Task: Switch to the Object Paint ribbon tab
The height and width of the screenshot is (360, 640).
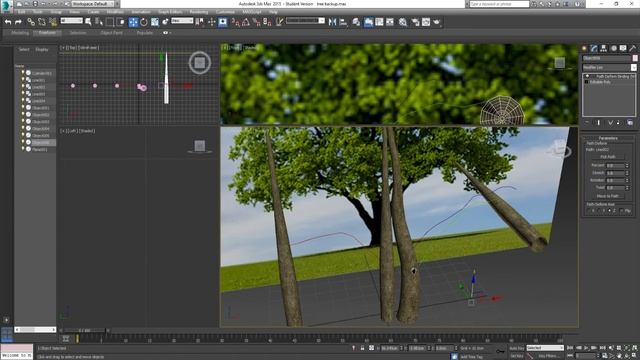Action: click(x=111, y=33)
